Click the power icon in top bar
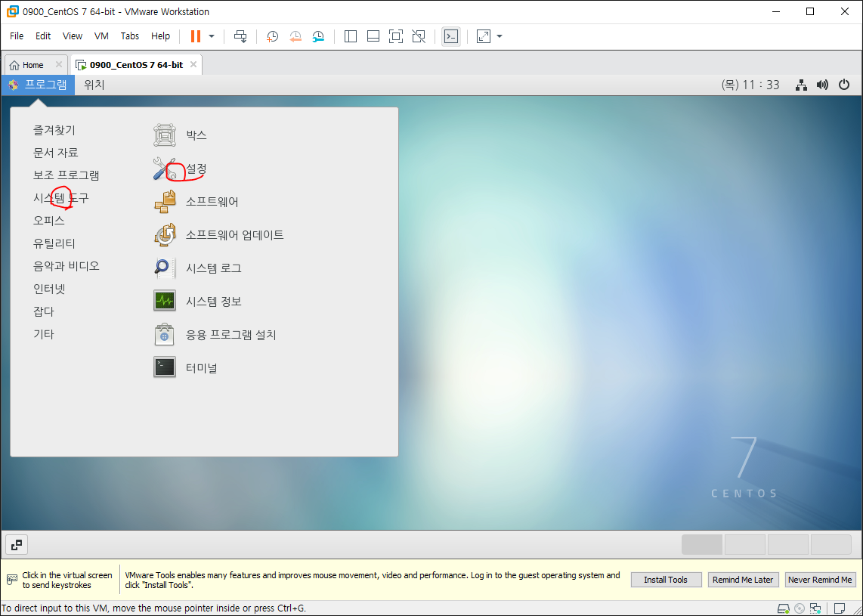Viewport: 863px width, 616px height. click(x=844, y=85)
